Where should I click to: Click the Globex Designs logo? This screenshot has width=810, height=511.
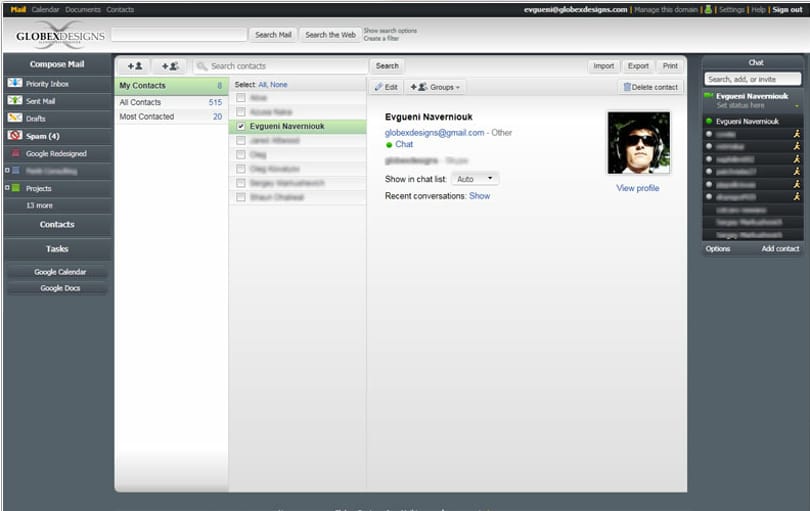[x=60, y=36]
